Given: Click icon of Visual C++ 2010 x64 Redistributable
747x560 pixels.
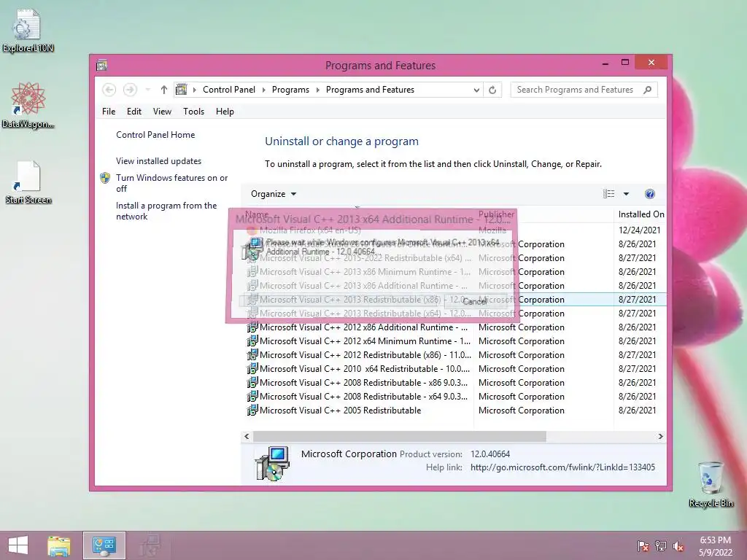Looking at the screenshot, I should pyautogui.click(x=252, y=368).
